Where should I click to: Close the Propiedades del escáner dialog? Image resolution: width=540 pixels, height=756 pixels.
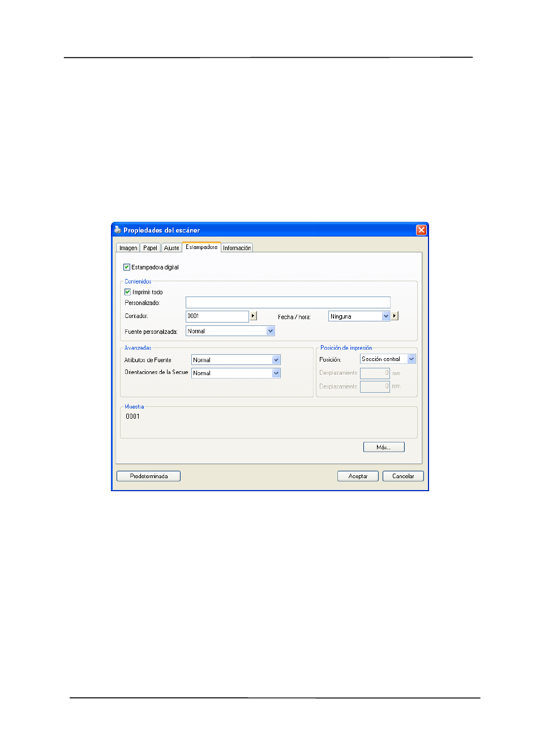coord(421,230)
